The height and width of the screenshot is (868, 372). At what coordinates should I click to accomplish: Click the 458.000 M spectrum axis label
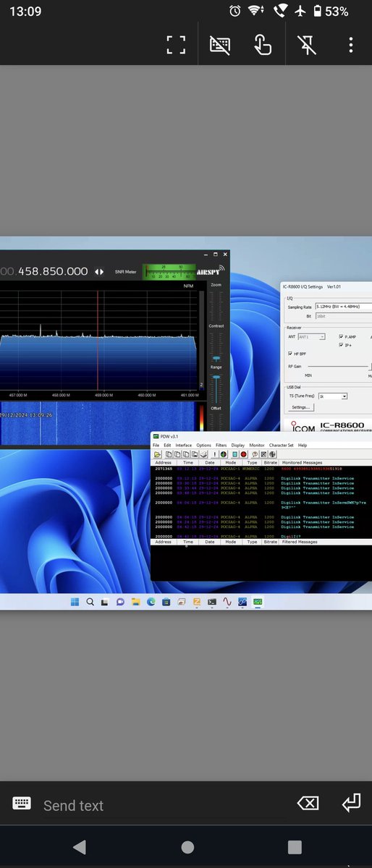(61, 395)
